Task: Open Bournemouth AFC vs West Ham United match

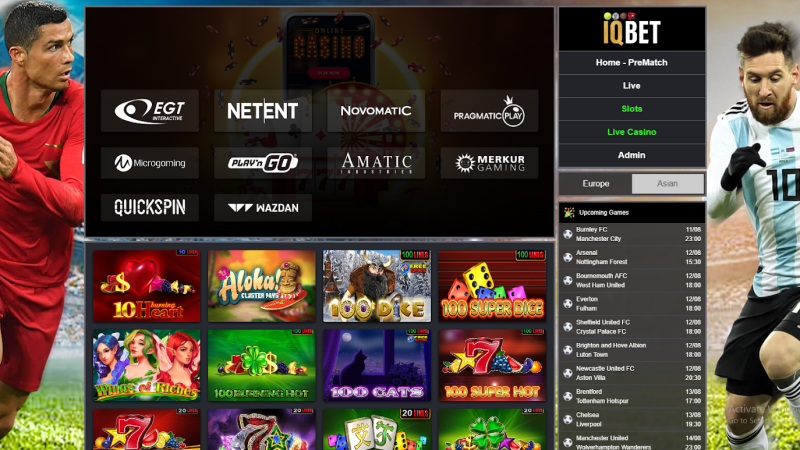Action: [x=632, y=280]
